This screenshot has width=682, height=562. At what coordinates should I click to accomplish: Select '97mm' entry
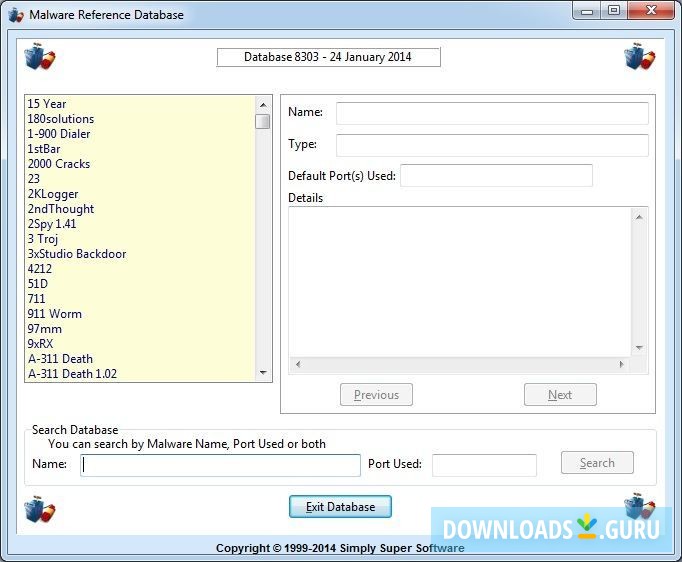140,329
